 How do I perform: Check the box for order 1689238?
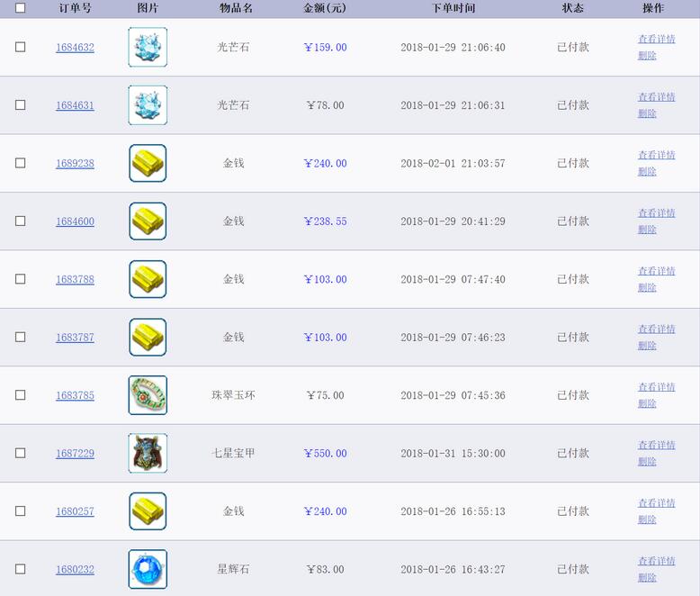tap(20, 163)
